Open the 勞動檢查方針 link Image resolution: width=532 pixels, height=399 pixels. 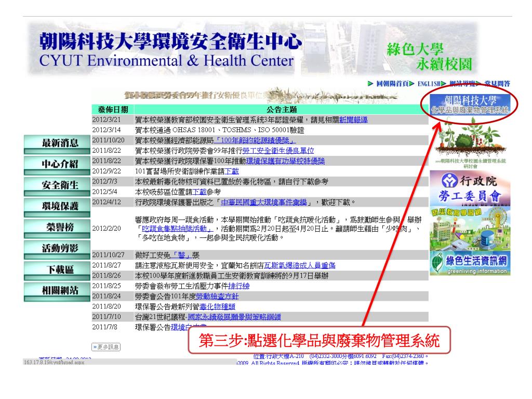(x=217, y=297)
